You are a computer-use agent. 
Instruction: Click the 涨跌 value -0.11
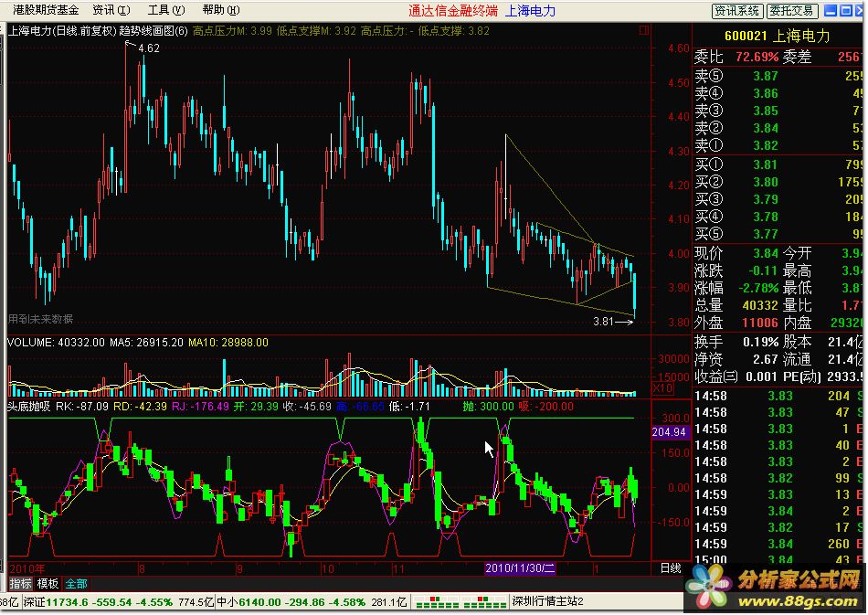click(763, 270)
